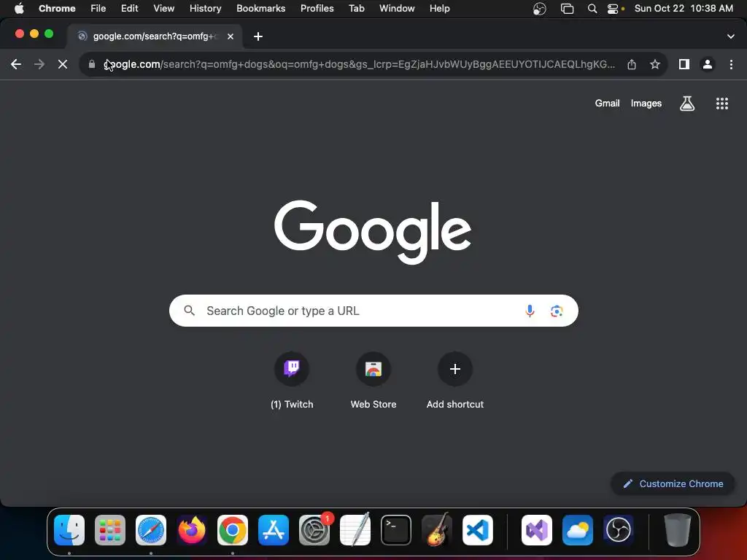Focus the Google search field
The width and height of the screenshot is (747, 560).
tap(373, 311)
